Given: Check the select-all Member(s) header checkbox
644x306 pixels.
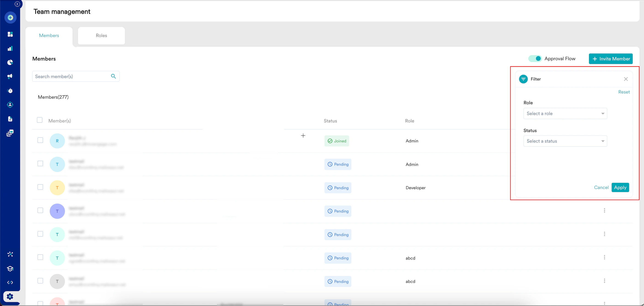Looking at the screenshot, I should pyautogui.click(x=39, y=120).
